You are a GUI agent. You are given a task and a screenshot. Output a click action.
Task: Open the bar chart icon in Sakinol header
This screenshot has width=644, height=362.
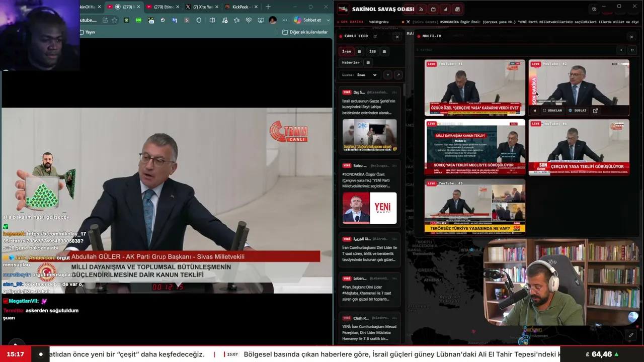[445, 9]
